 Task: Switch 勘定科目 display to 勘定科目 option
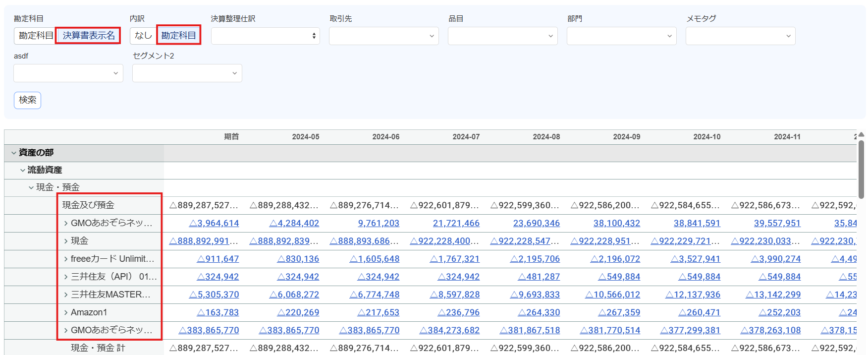36,36
